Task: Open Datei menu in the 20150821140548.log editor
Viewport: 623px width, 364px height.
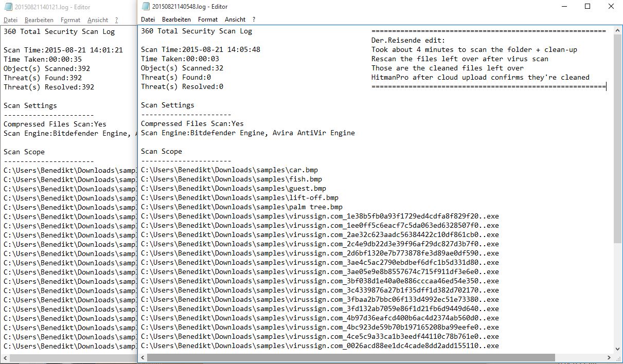Action: click(x=148, y=20)
